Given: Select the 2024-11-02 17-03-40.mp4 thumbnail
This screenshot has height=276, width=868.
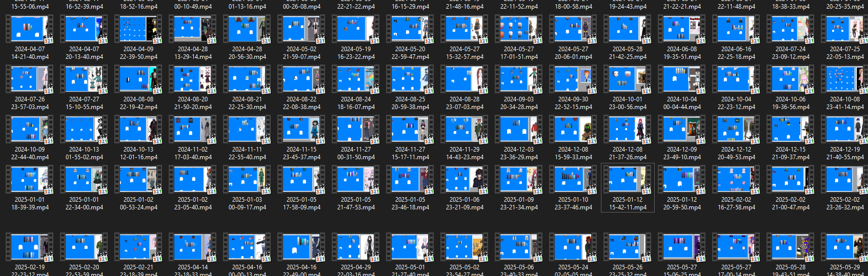Looking at the screenshot, I should (x=193, y=129).
